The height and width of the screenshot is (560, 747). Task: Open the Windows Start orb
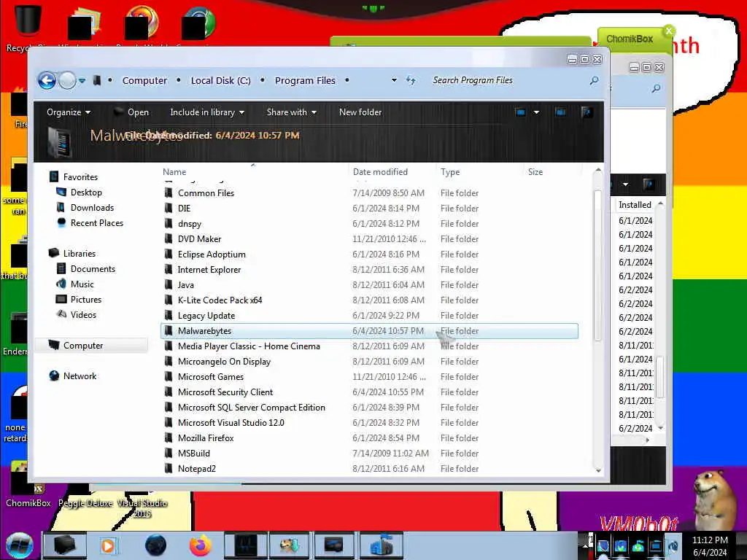tap(20, 545)
